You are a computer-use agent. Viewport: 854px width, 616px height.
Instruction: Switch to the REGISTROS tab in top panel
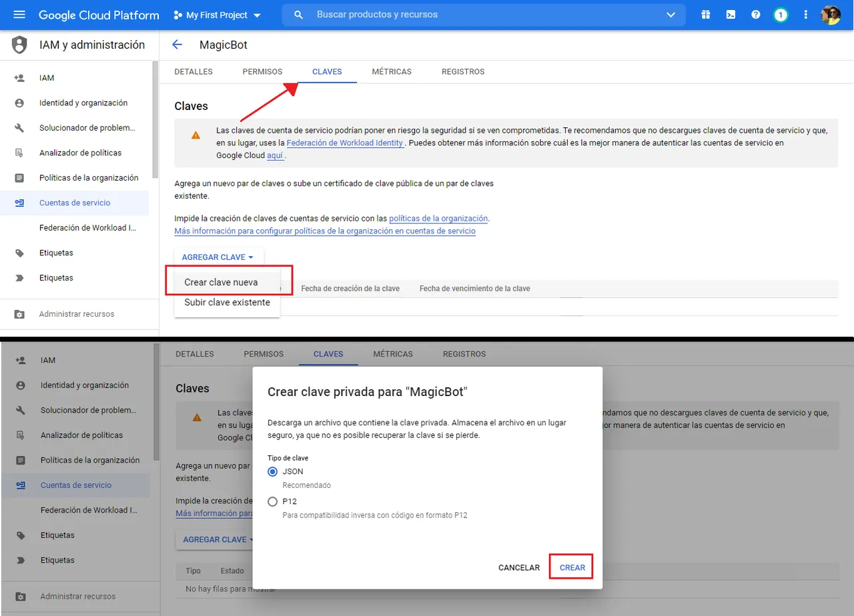(463, 71)
